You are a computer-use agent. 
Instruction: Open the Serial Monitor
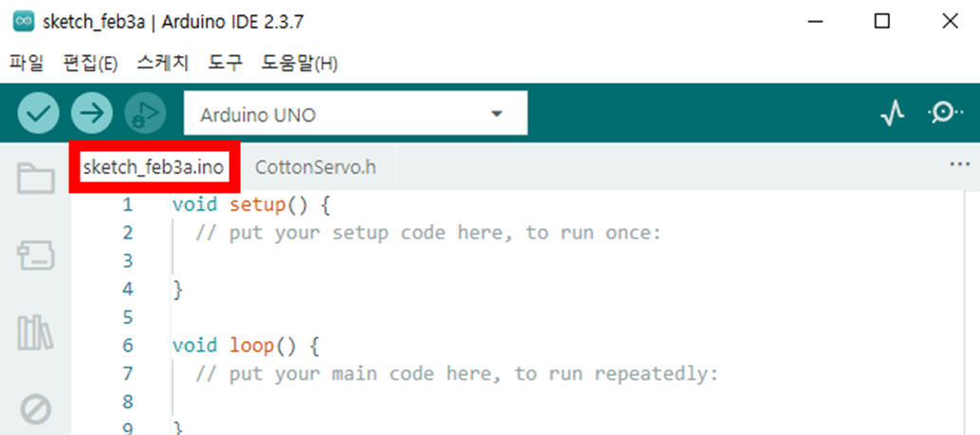(x=945, y=114)
